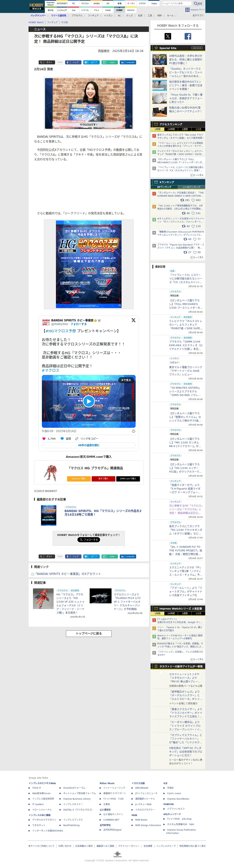Open the Impress サイト grid icon
This screenshot has height=868, width=234.
pos(188,10)
